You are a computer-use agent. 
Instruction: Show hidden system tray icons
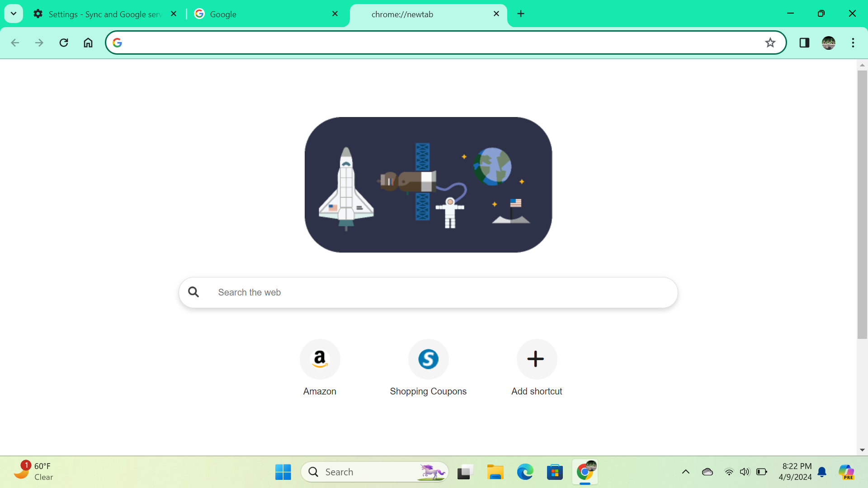[x=685, y=472]
